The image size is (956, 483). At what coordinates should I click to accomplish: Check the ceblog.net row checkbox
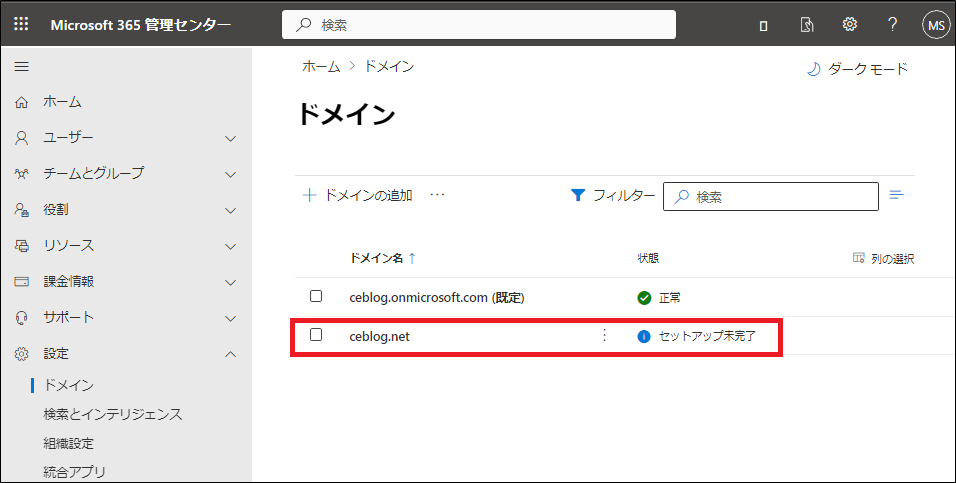point(316,335)
